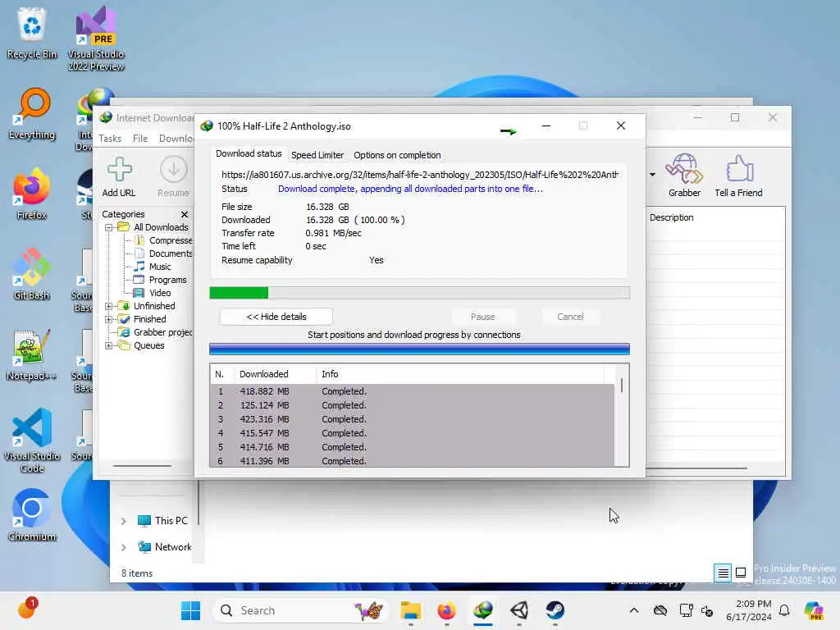Open the File menu in IDM

click(139, 138)
